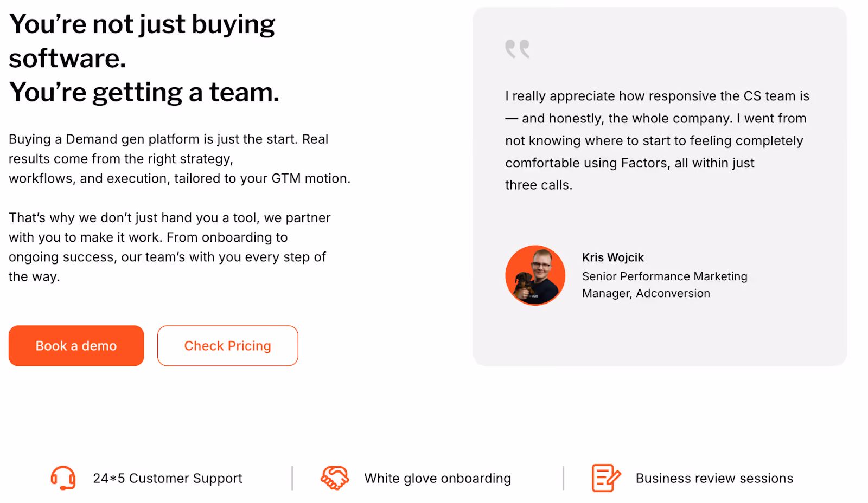Open Check Pricing
This screenshot has height=503, width=868.
227,345
